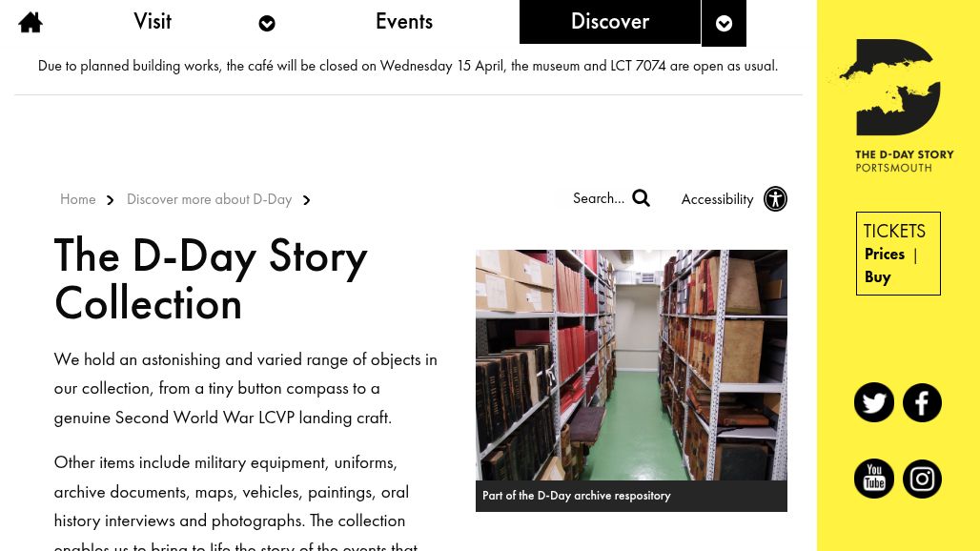
Task: Open the museum's Facebook page
Action: [x=922, y=402]
